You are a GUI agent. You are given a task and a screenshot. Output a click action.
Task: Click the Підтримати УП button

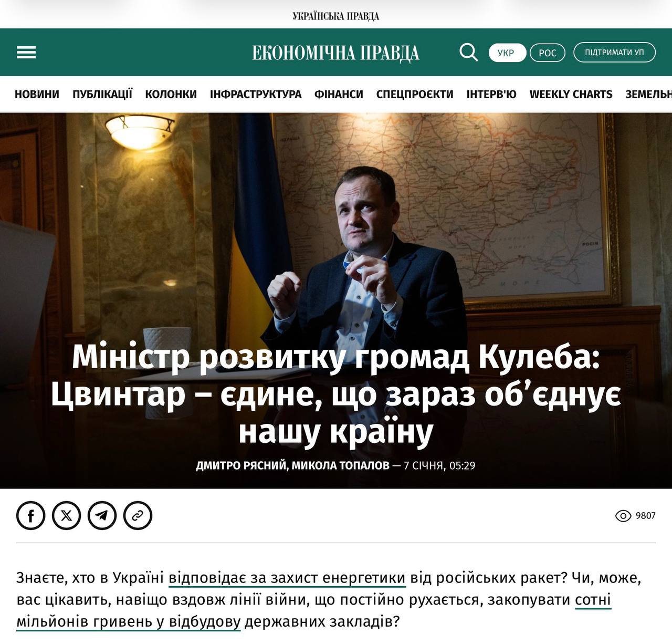(614, 52)
